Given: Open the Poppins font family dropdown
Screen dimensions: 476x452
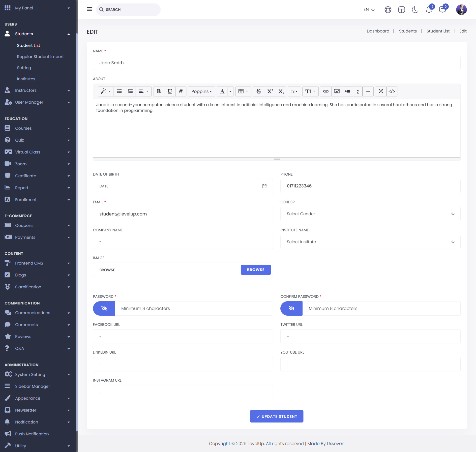Looking at the screenshot, I should [x=201, y=91].
